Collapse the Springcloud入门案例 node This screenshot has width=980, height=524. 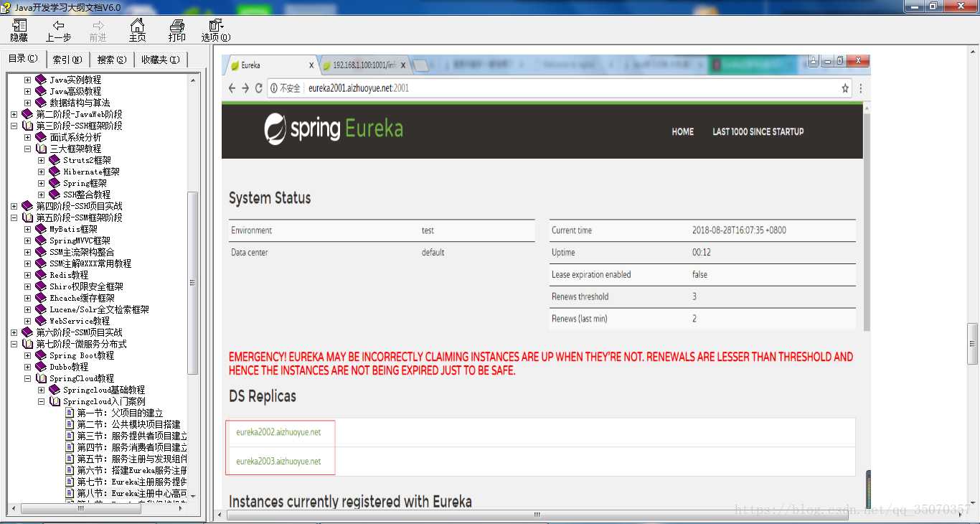(x=41, y=401)
